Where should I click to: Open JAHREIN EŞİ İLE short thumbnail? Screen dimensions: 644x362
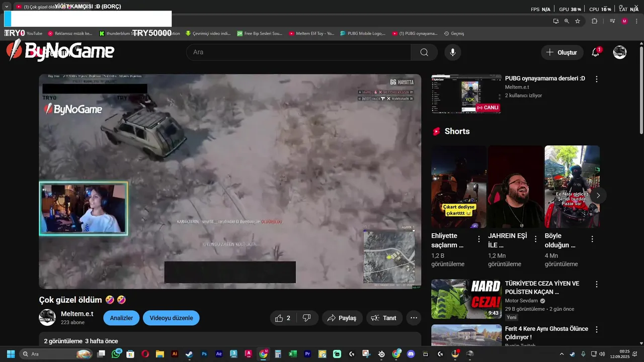pos(516,187)
